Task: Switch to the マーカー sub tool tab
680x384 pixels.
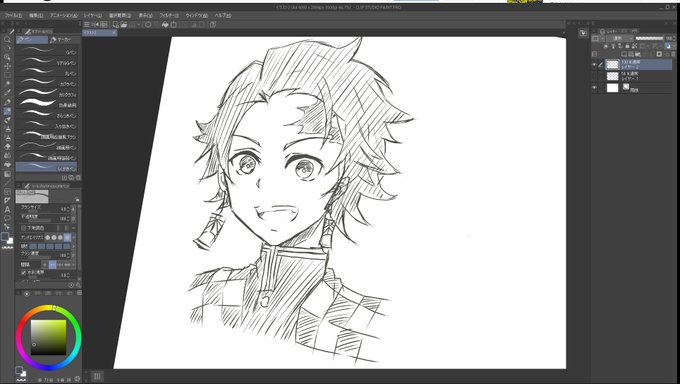Action: coord(65,40)
